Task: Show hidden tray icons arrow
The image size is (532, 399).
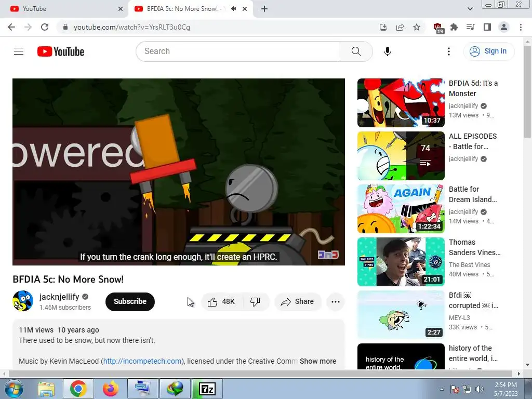Action: 442,389
